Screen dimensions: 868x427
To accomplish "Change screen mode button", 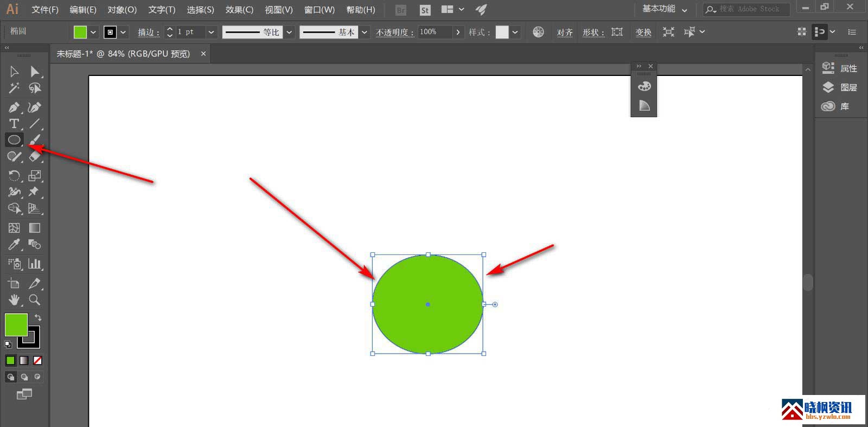I will pos(24,394).
